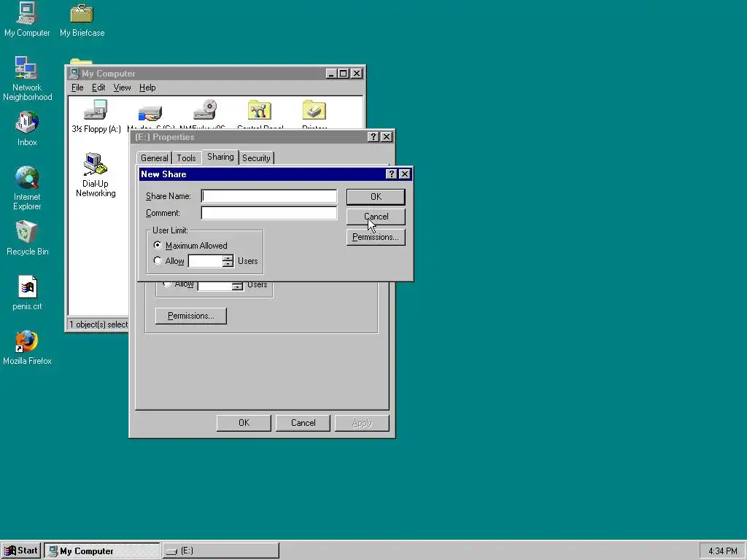Select the .crt file icon on the desktop

(x=27, y=293)
